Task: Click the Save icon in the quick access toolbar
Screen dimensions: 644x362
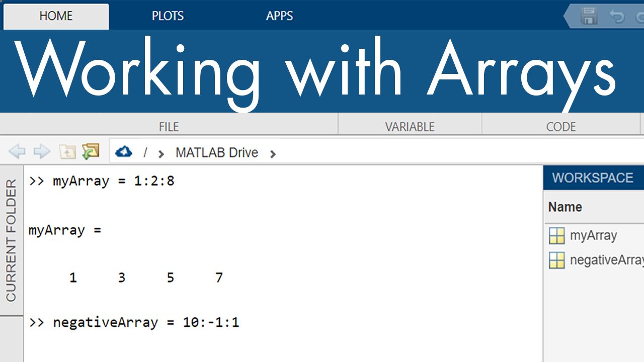Action: (x=588, y=16)
